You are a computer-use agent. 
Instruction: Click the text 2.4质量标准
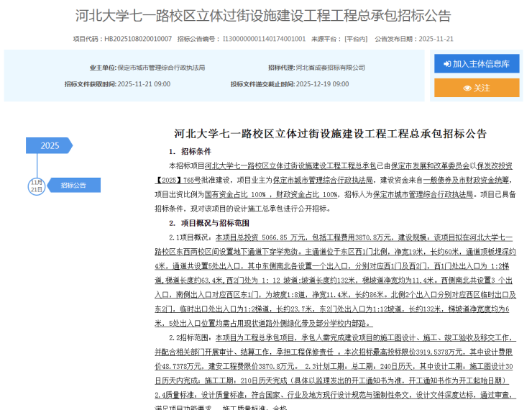(x=175, y=395)
